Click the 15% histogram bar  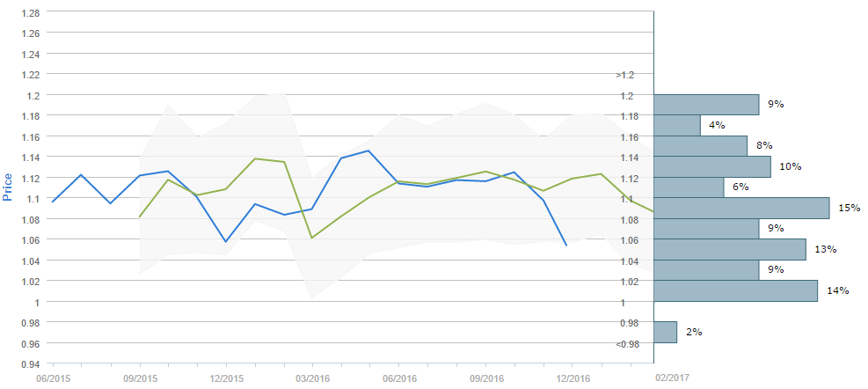pos(741,209)
